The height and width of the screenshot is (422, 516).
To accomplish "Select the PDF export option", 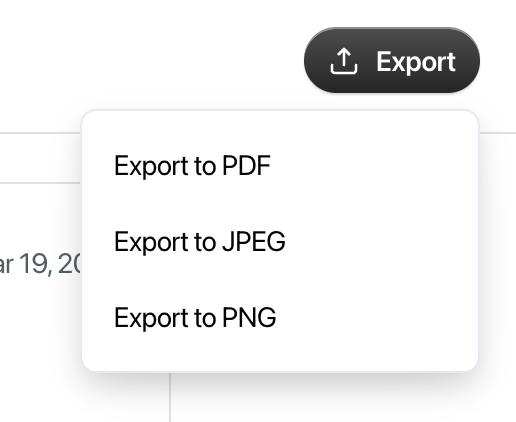I will click(x=280, y=166).
